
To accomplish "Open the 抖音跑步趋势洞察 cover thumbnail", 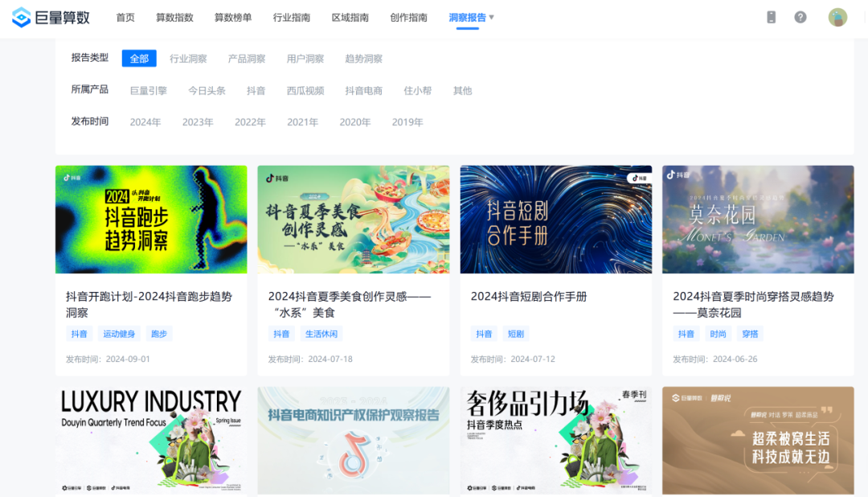I will coord(151,220).
